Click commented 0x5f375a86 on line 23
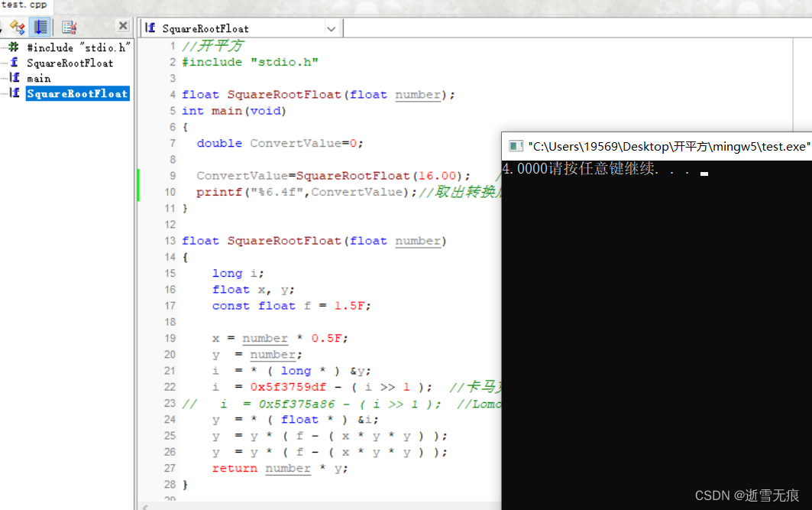This screenshot has height=510, width=812. (296, 404)
